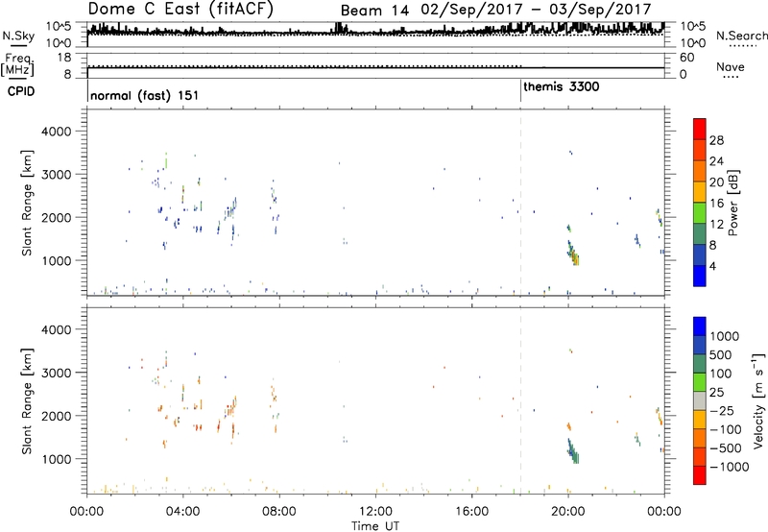Click the '24' label on the Power colorbar
Viewport: 768px width, 532px height.
click(x=716, y=161)
